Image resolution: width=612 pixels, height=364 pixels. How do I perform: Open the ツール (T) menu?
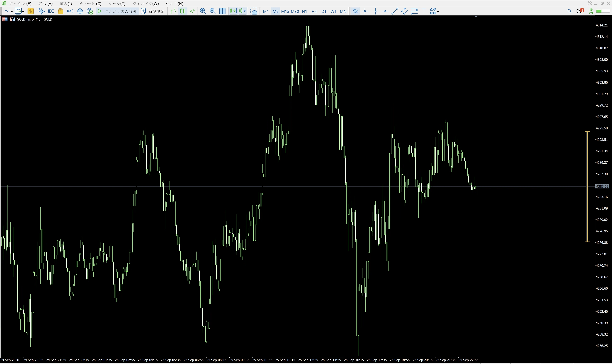(x=117, y=4)
